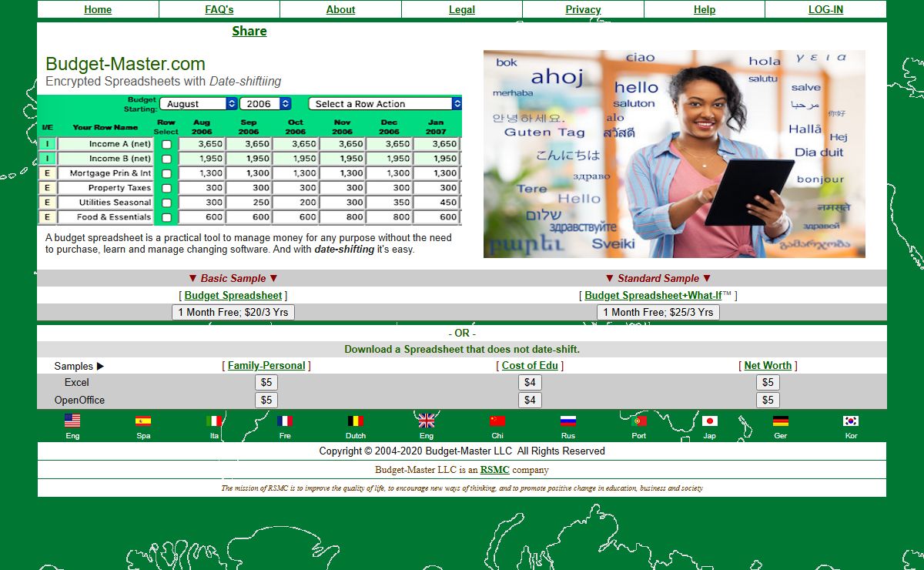Select the Russian flag icon

click(x=568, y=421)
